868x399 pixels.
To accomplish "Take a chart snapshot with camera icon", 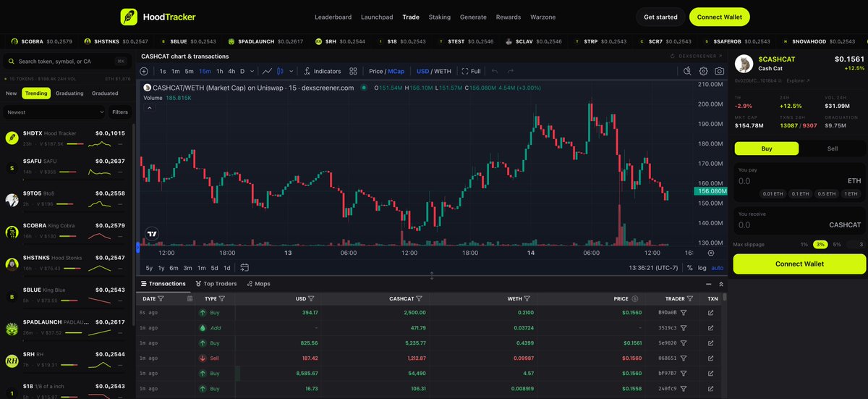I will tap(719, 71).
